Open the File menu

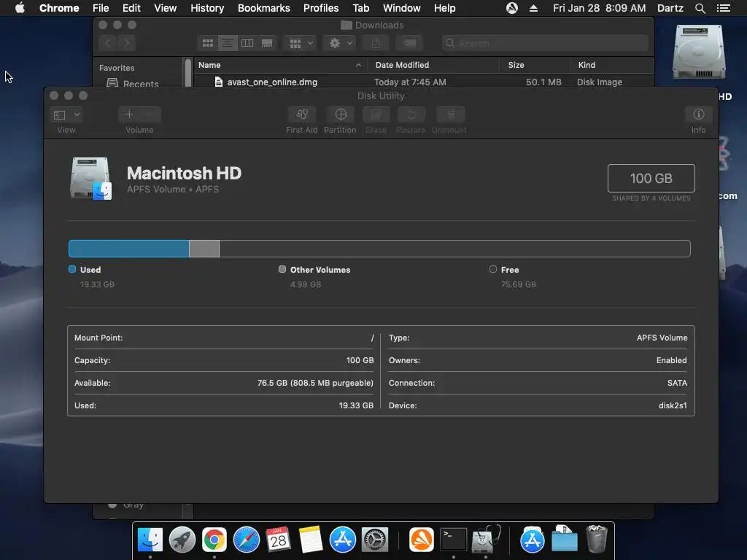click(x=101, y=8)
